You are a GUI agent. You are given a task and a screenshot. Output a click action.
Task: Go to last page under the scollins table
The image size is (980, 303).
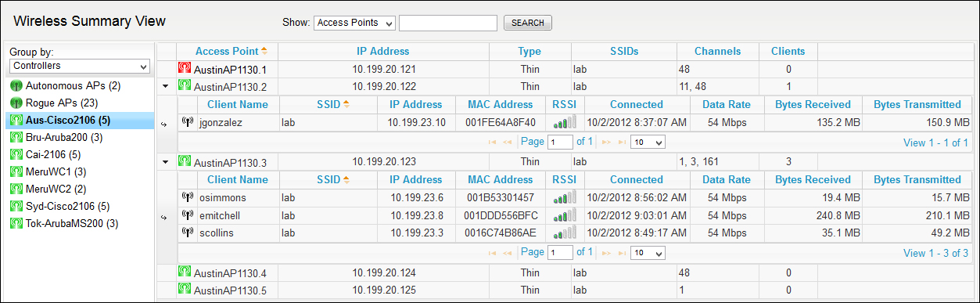(622, 253)
